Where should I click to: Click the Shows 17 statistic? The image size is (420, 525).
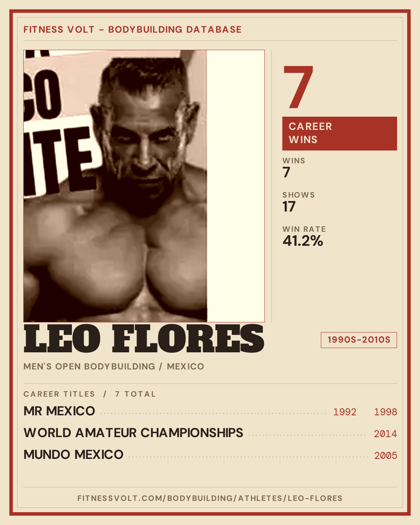(x=299, y=202)
